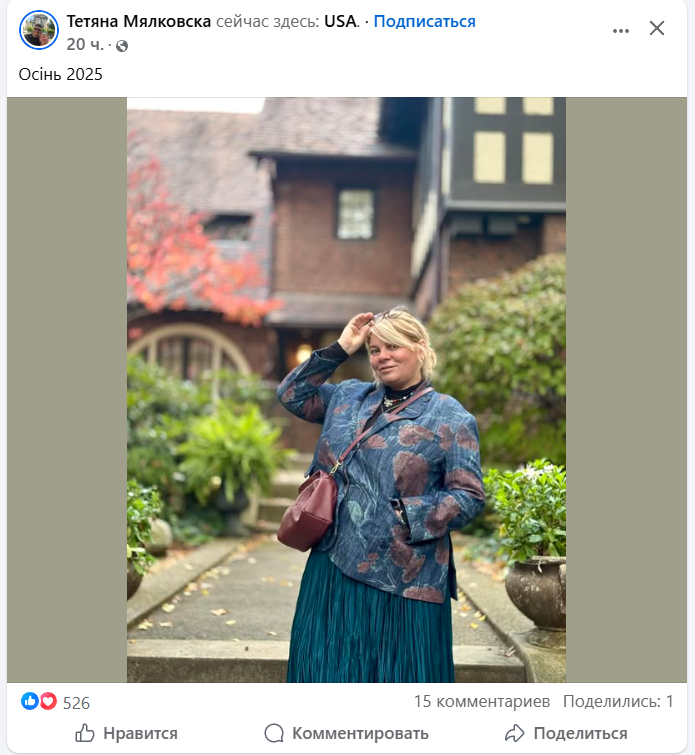Open the three-dot post options menu
Screen dimensions: 695x755
[621, 30]
